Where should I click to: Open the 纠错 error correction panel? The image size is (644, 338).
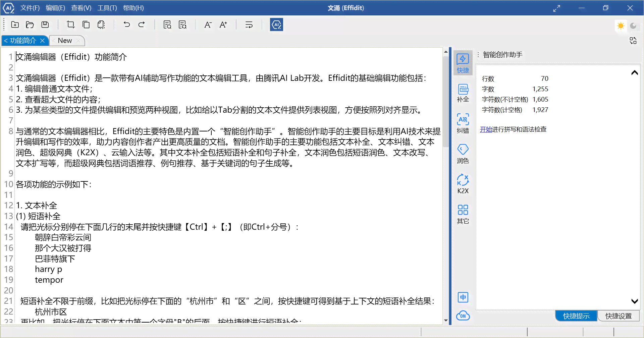[463, 123]
